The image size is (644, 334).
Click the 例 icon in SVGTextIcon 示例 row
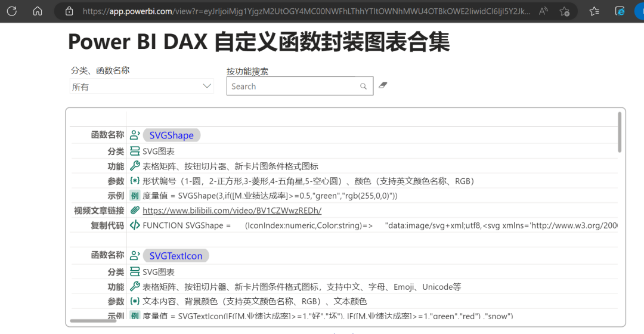click(135, 316)
